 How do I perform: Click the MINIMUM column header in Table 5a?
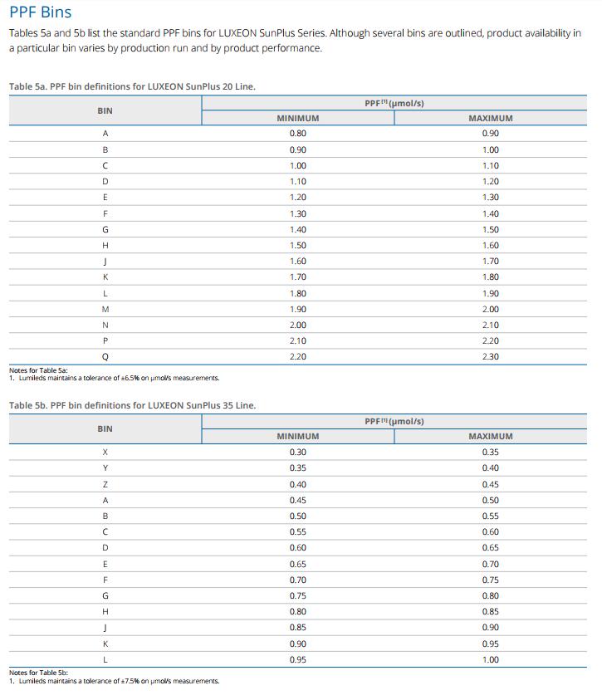tap(297, 118)
